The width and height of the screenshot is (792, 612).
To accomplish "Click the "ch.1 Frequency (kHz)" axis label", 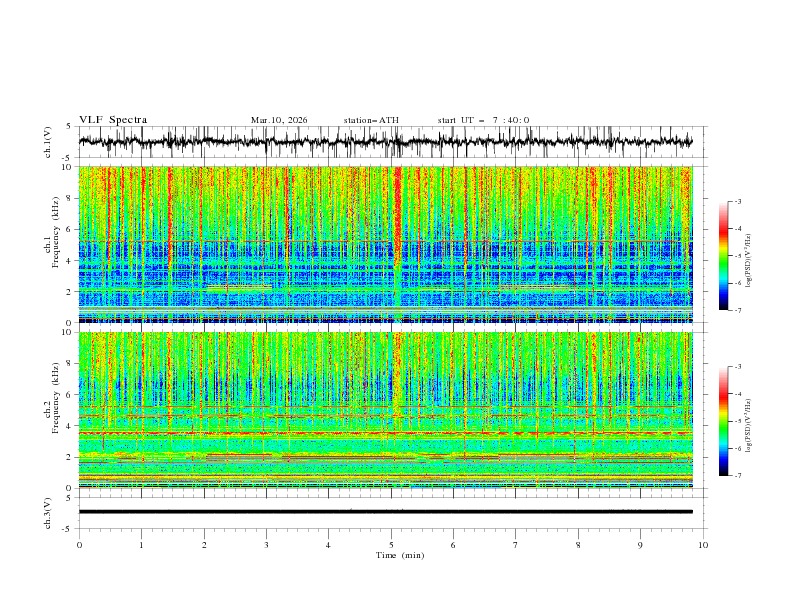I will pyautogui.click(x=52, y=232).
